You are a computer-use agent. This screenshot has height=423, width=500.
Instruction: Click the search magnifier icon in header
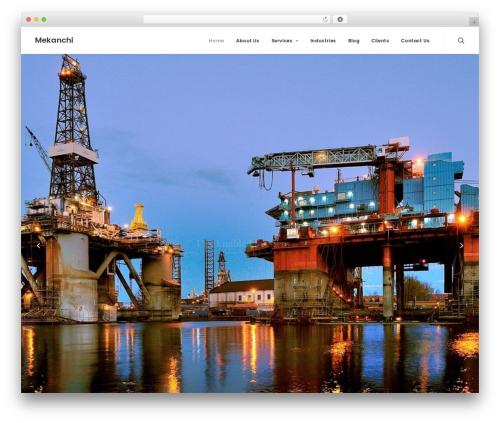(461, 41)
